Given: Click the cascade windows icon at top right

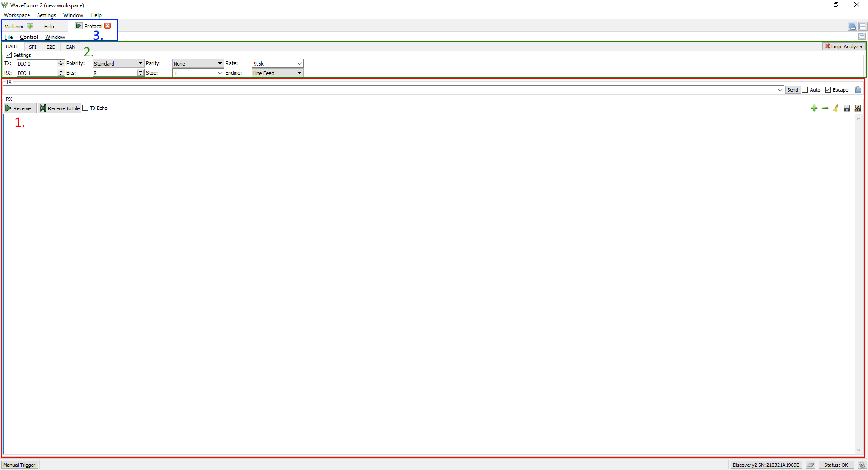Looking at the screenshot, I should (x=852, y=26).
